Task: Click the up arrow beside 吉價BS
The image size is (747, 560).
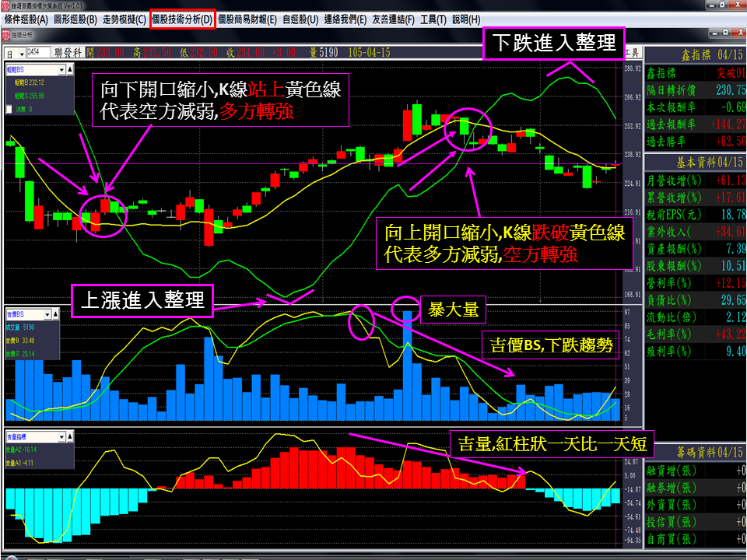Action: tap(55, 315)
